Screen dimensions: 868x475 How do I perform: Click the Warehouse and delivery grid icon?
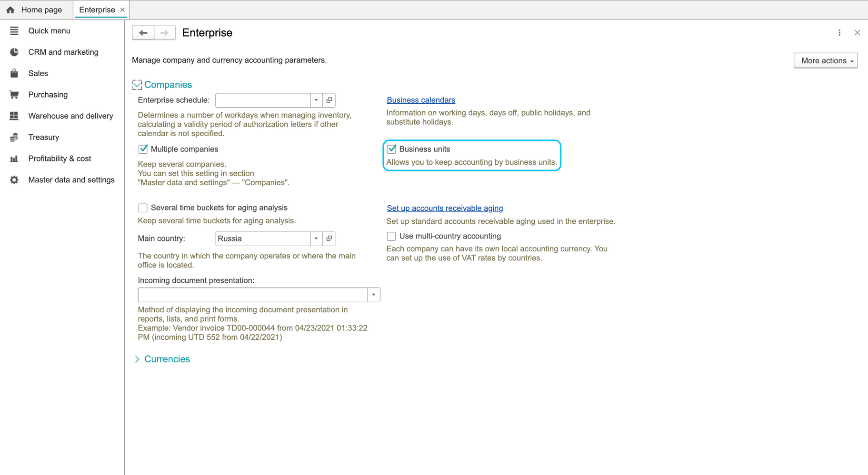[x=14, y=116]
